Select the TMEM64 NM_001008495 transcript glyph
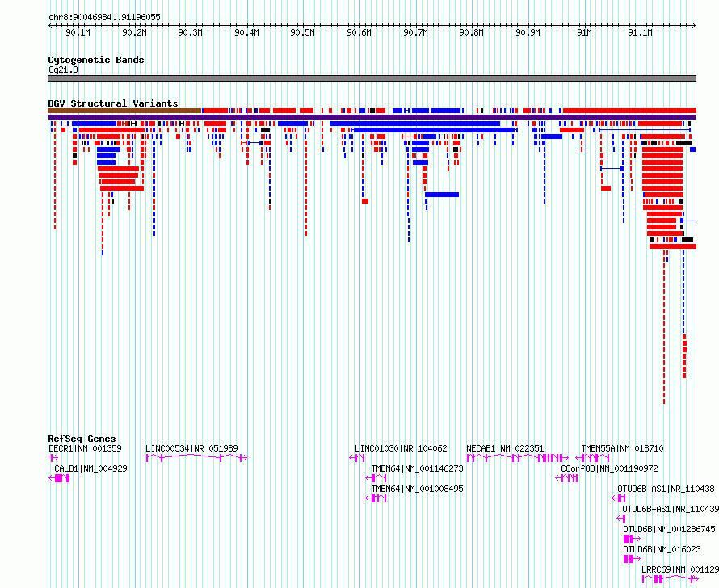Screen dimensions: 719x588 [376, 498]
